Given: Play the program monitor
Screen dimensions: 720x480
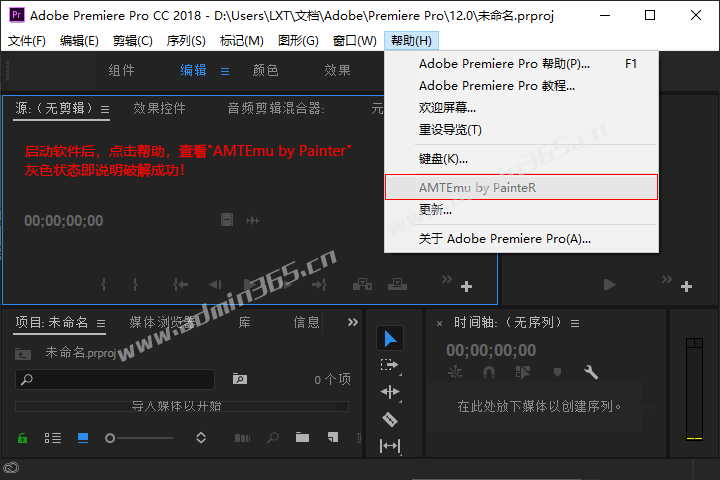Looking at the screenshot, I should (x=609, y=285).
